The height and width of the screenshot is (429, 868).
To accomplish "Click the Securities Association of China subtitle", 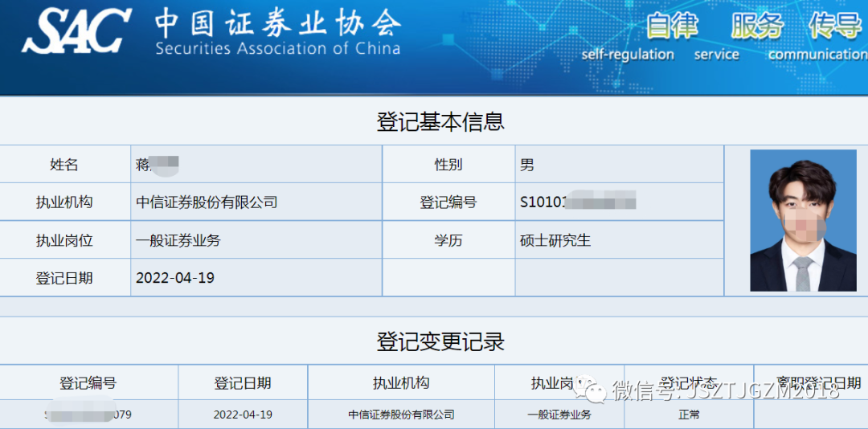I will click(x=278, y=48).
